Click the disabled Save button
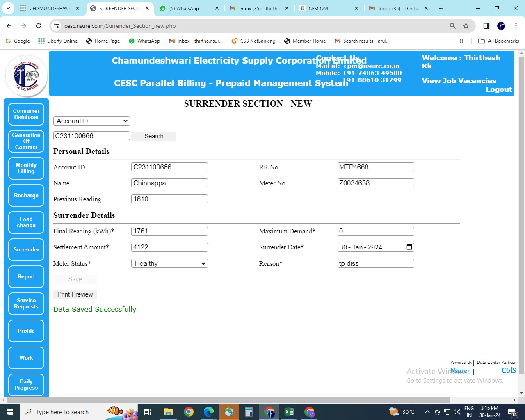 [x=75, y=279]
